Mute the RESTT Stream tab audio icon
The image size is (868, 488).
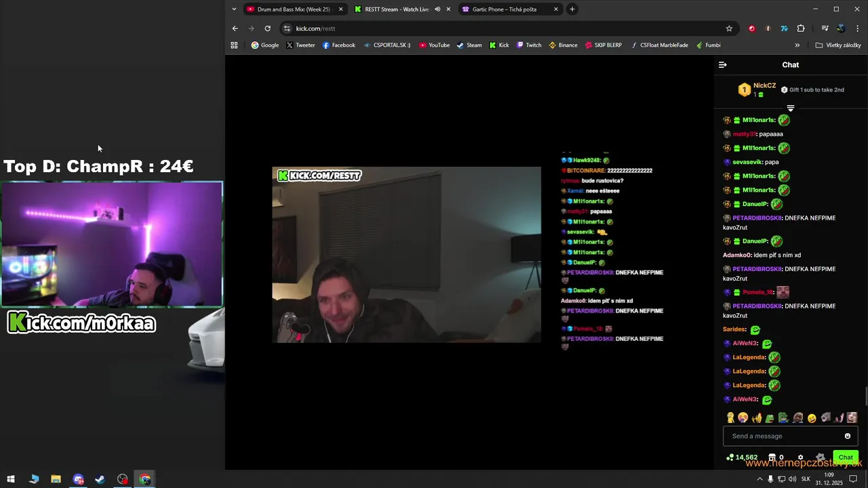coord(437,9)
